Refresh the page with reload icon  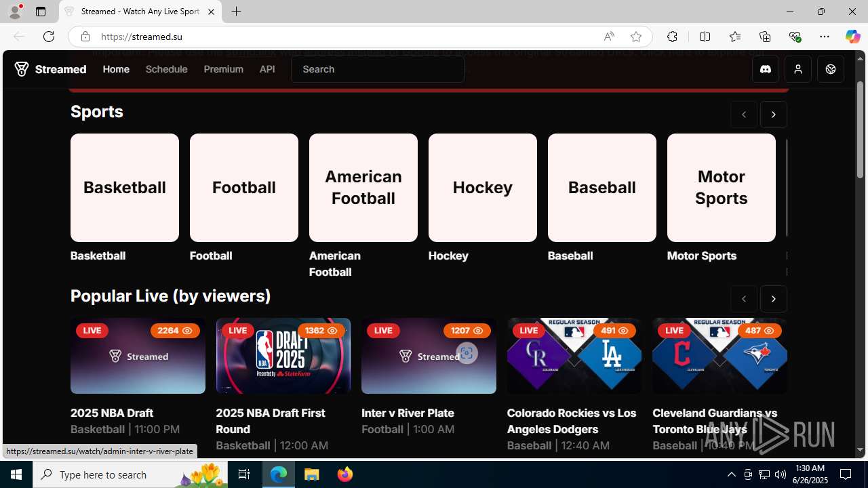click(x=49, y=37)
